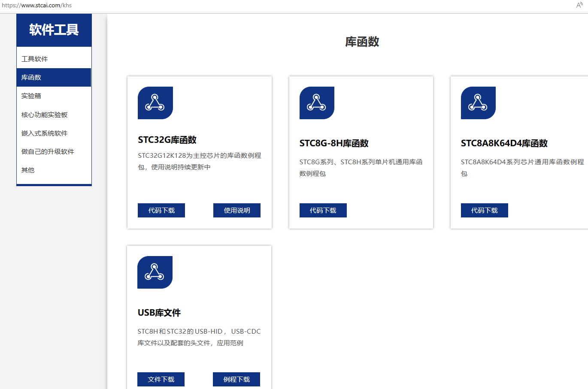588x389 pixels.
Task: Click the STC8G-8H库函数 card title
Action: point(334,143)
